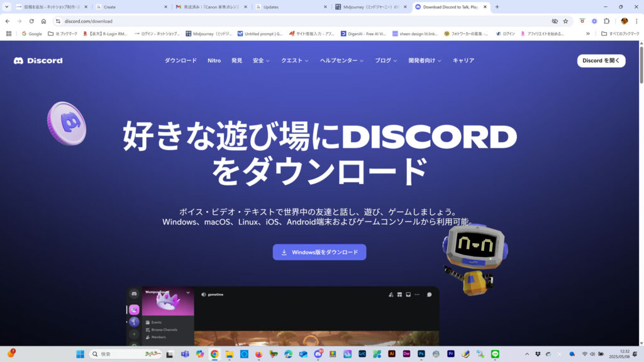Open the sheen design lit.link bookmark

tap(415, 34)
